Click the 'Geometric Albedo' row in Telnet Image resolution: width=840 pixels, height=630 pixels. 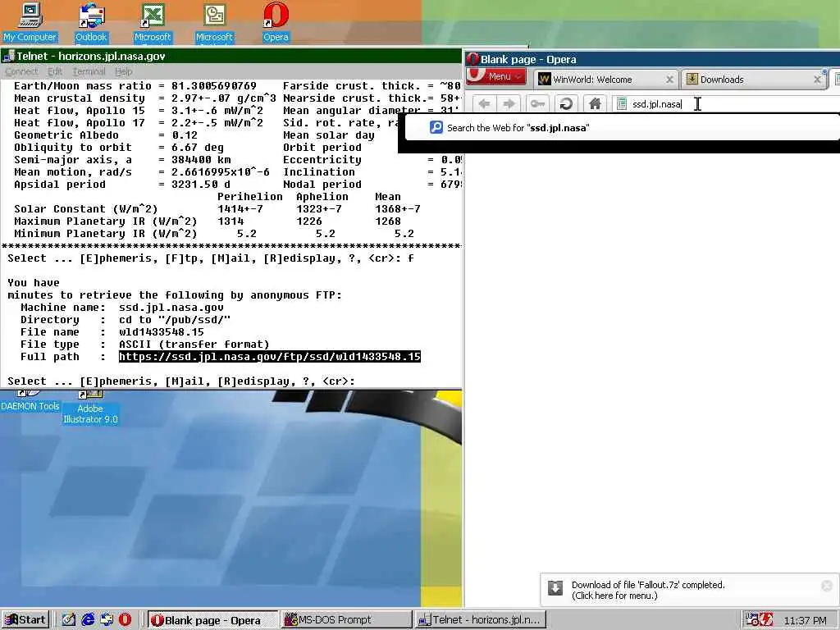click(106, 135)
